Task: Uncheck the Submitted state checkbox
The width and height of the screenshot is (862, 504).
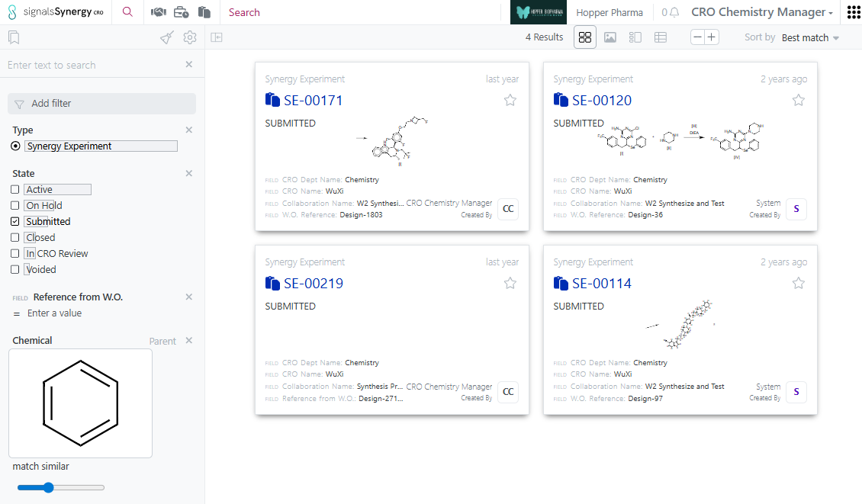Action: pos(15,221)
